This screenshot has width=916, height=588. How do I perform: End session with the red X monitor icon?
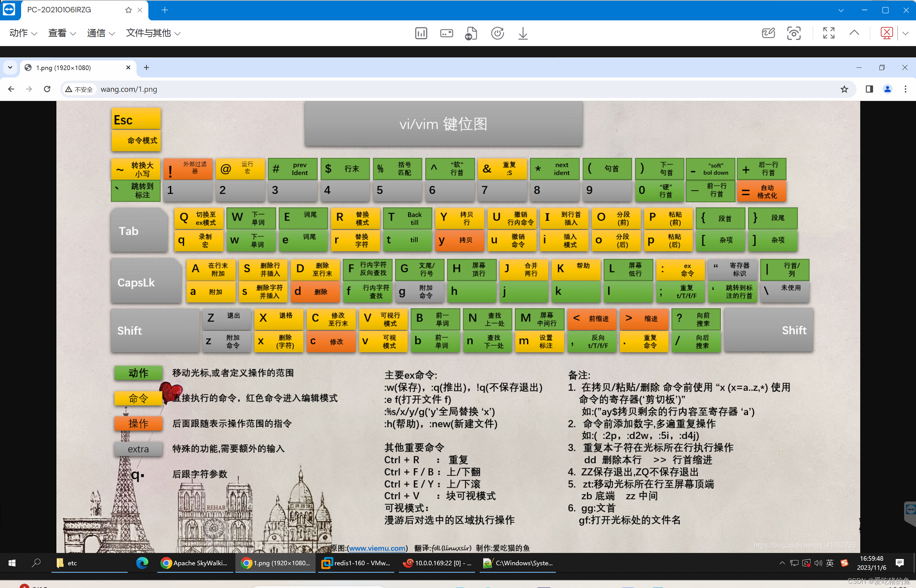[x=886, y=33]
